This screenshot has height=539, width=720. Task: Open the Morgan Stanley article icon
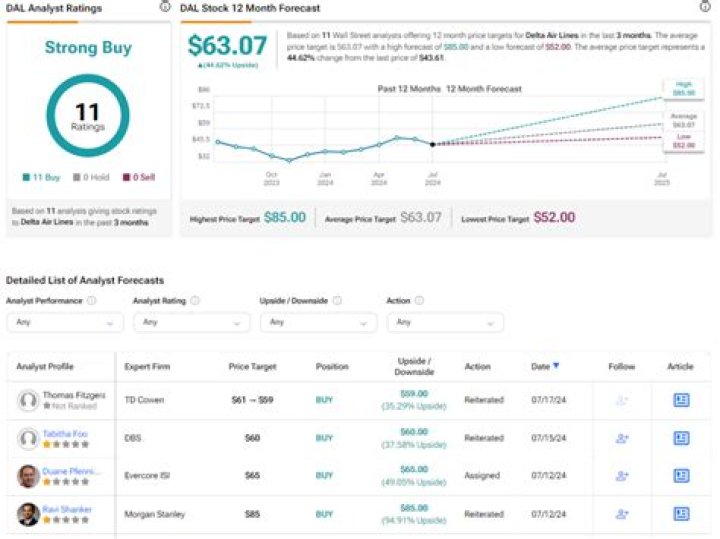point(681,514)
